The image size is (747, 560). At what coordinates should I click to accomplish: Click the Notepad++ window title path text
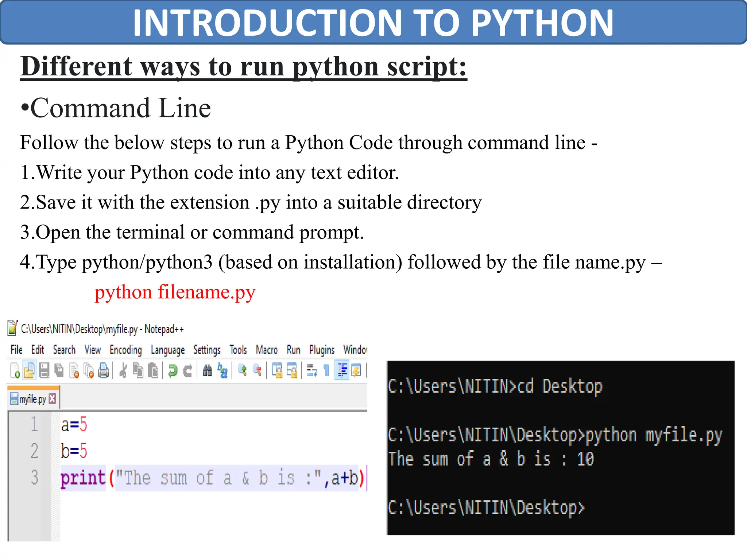coord(102,329)
